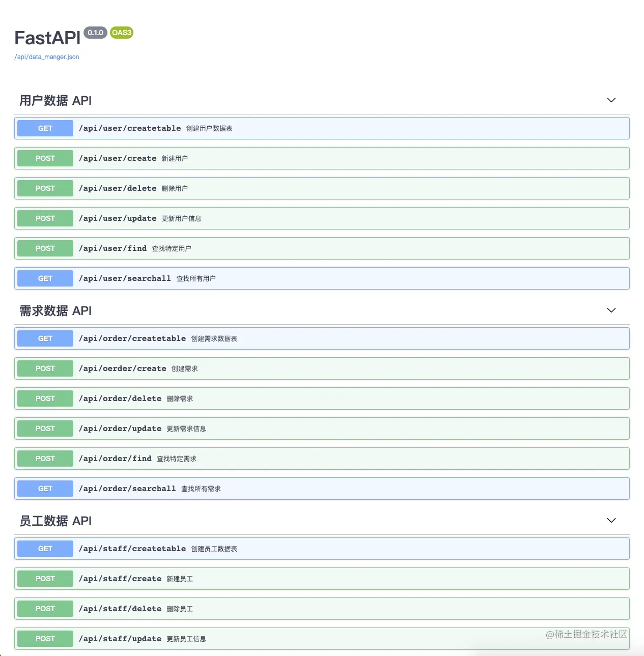
Task: Click GET button for /api/order/searchall
Action: [x=45, y=489]
